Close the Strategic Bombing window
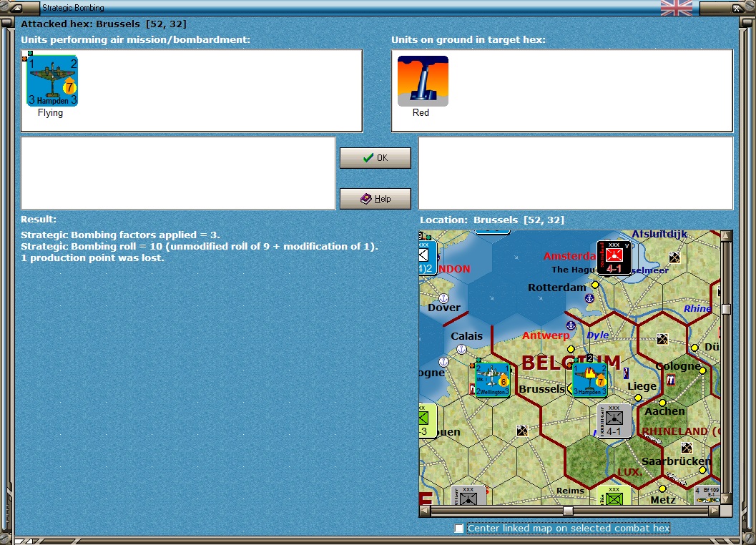 [x=737, y=8]
